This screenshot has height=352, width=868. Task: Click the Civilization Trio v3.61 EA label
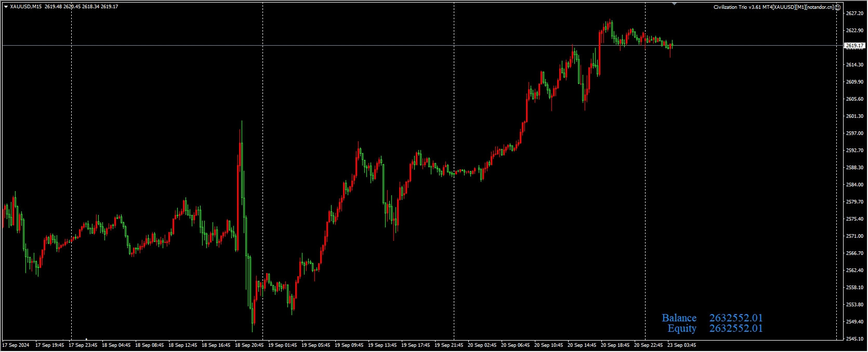[x=773, y=7]
